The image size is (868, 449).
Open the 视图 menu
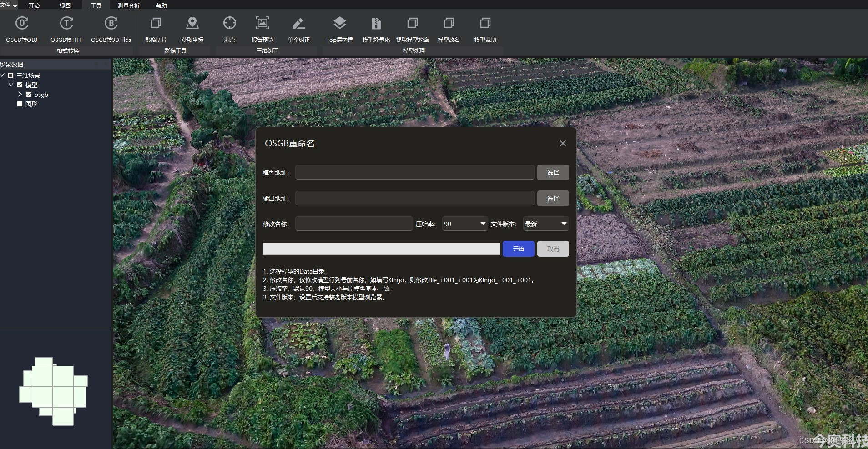64,5
